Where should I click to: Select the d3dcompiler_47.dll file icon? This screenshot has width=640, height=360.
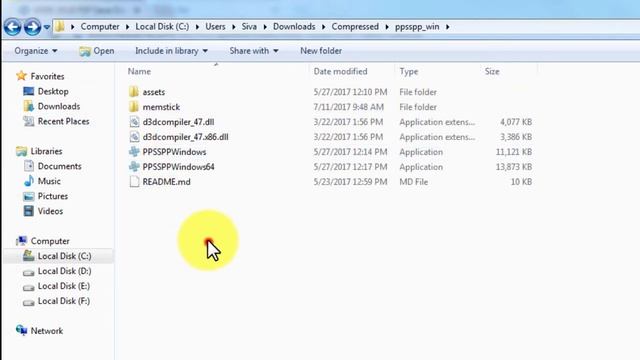(x=134, y=122)
